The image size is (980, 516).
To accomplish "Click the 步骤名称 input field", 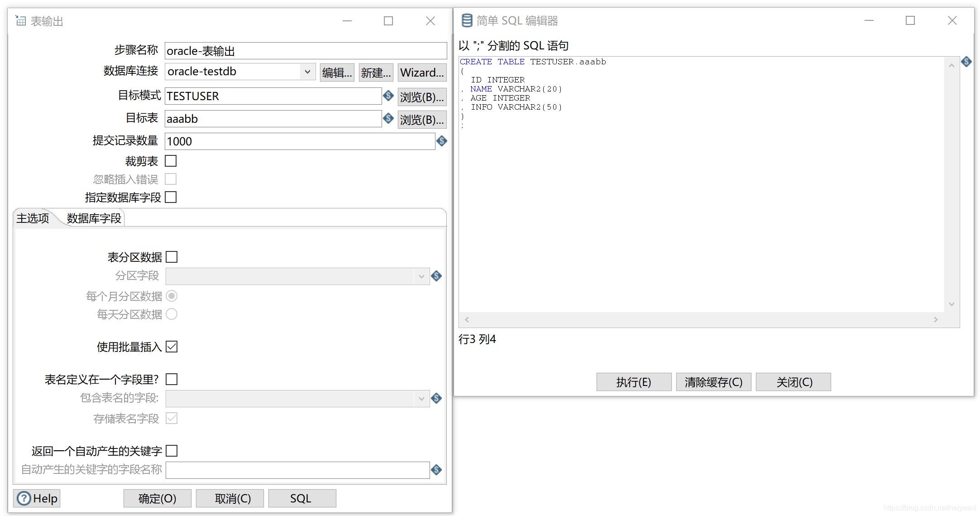I will pyautogui.click(x=306, y=51).
